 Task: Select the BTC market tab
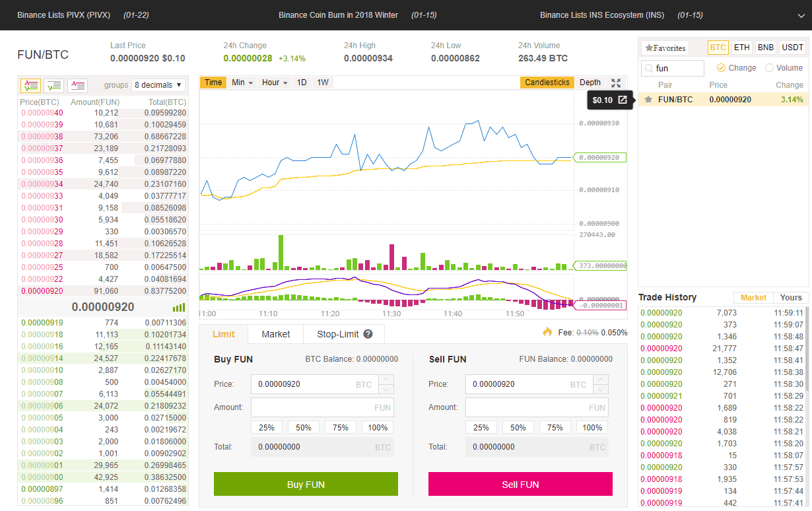(718, 48)
